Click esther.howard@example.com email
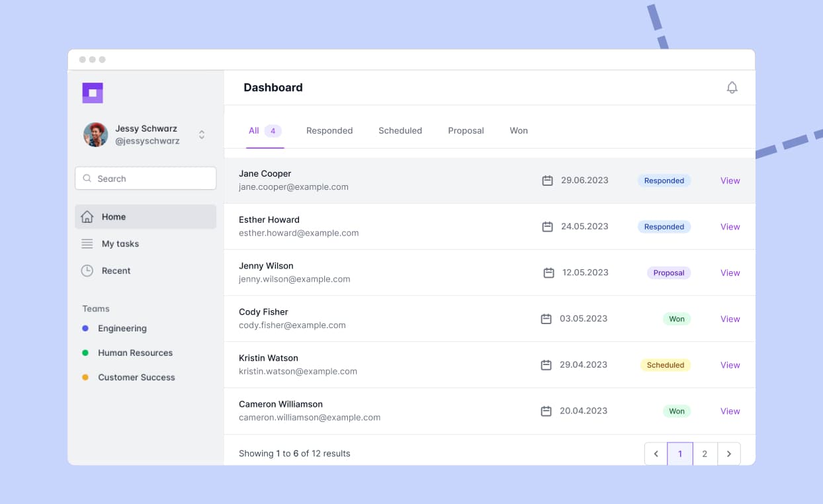The image size is (823, 504). pos(299,233)
